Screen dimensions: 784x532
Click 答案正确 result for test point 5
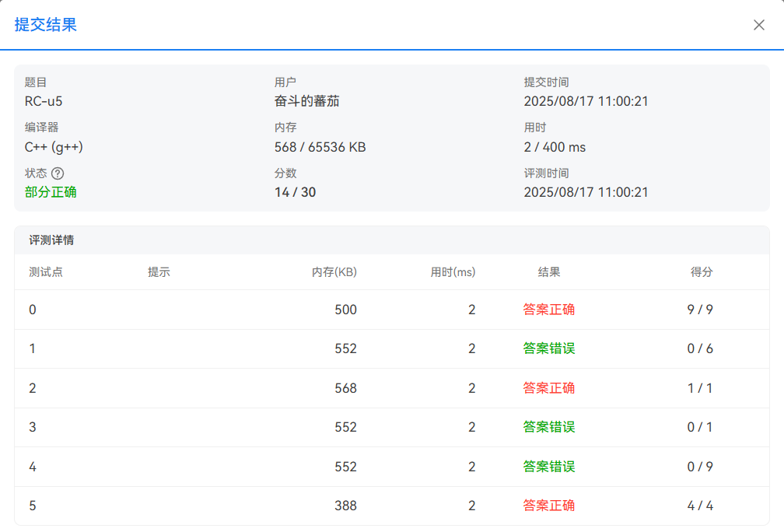pyautogui.click(x=548, y=506)
